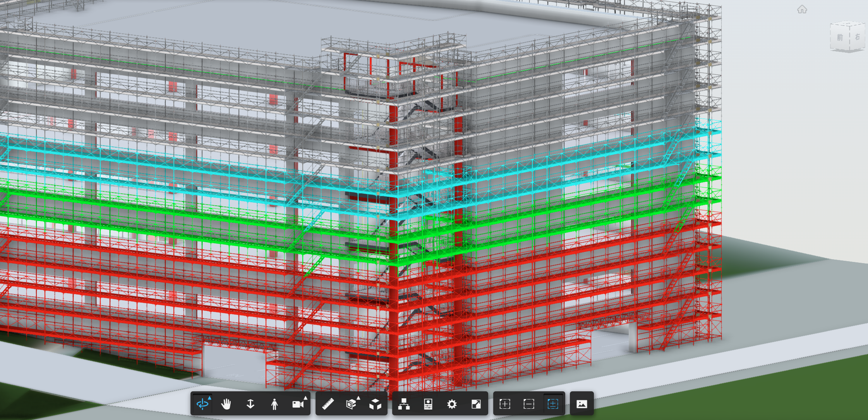Click the remove-selection box minus icon
This screenshot has width=868, height=420.
(x=529, y=404)
